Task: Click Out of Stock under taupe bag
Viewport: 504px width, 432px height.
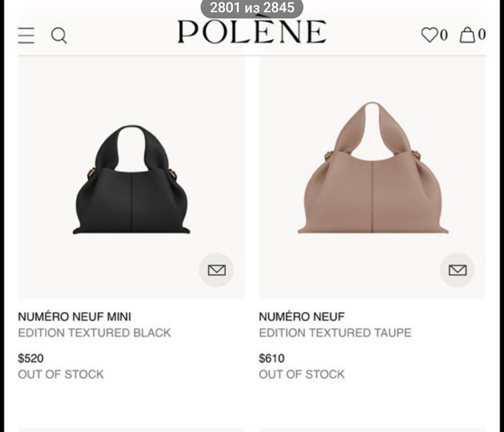Action: [302, 375]
